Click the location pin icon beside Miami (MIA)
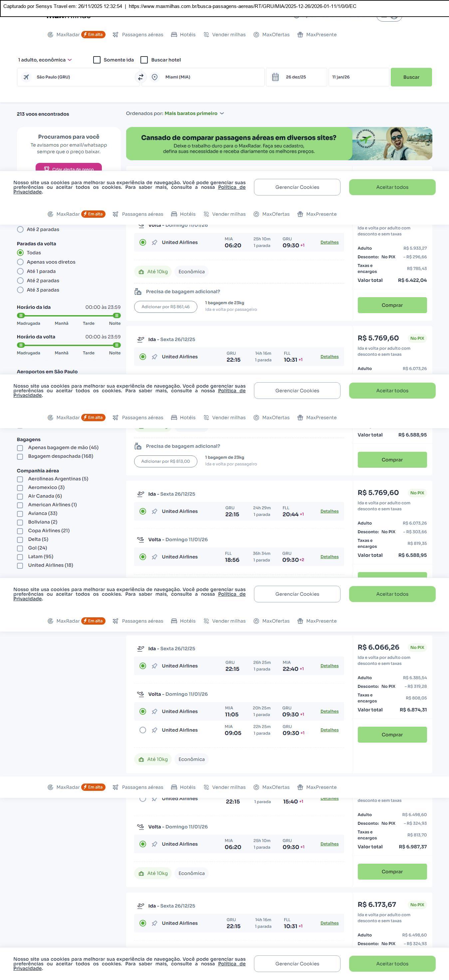This screenshot has width=449, height=980. click(x=155, y=77)
